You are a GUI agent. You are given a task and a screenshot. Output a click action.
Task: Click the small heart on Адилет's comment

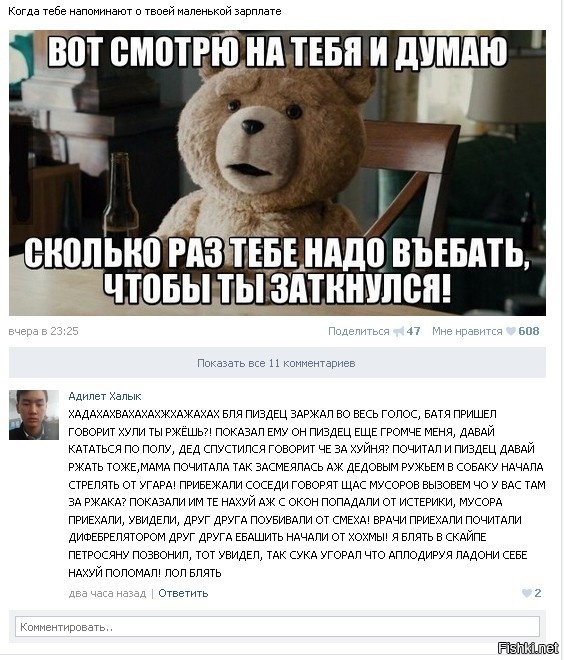click(x=527, y=593)
